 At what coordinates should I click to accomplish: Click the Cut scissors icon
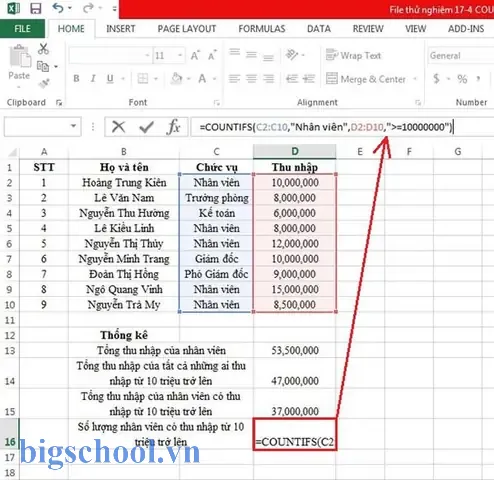(x=43, y=49)
